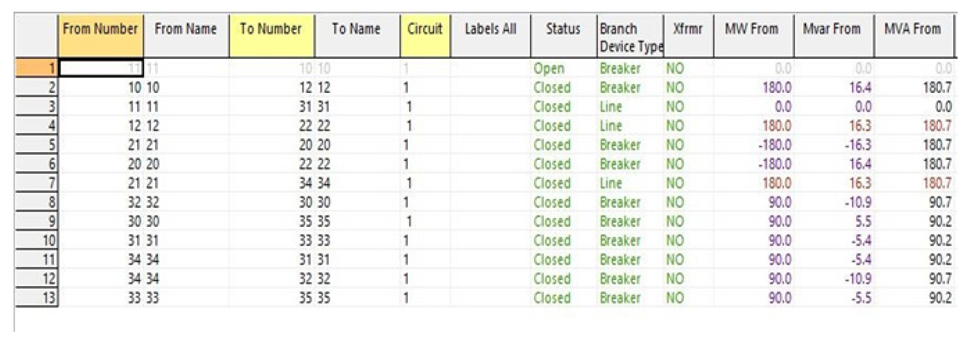
Task: Click the To Name column header
Action: pos(357,36)
